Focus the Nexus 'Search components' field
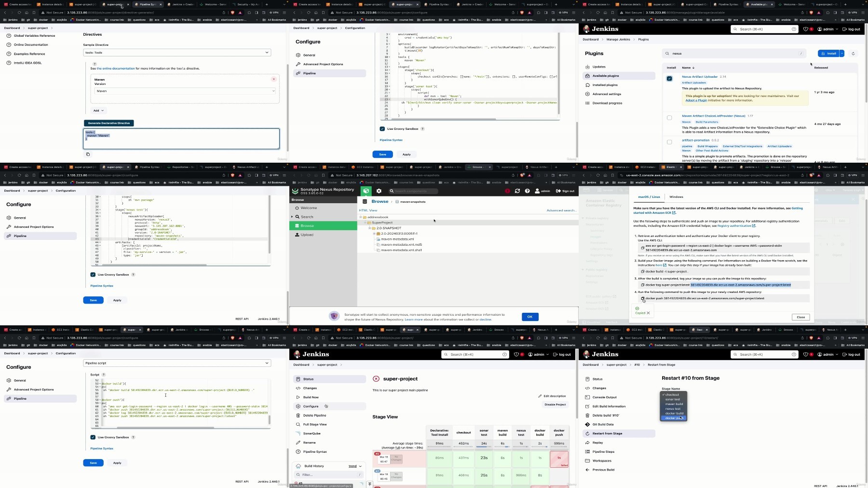This screenshot has width=868, height=488. pyautogui.click(x=413, y=191)
